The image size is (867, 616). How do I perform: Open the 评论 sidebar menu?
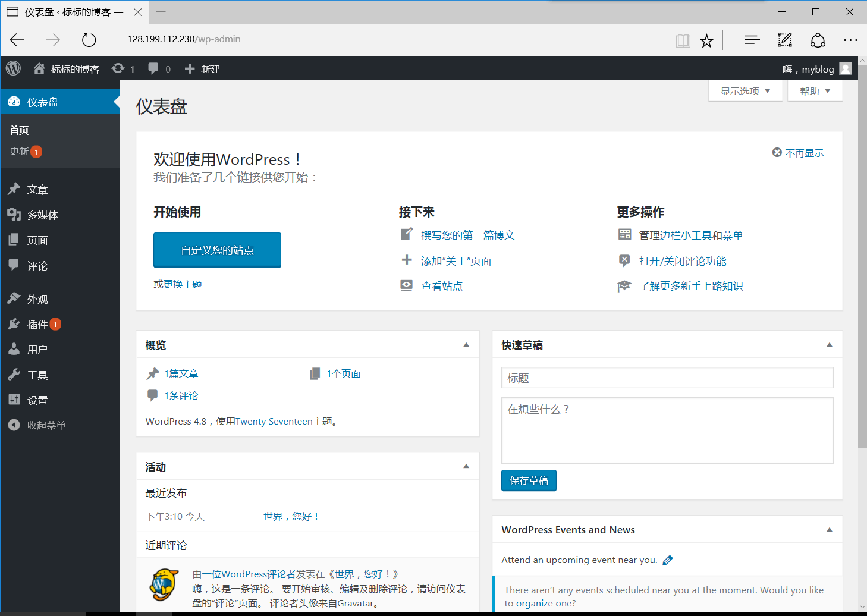pyautogui.click(x=59, y=266)
